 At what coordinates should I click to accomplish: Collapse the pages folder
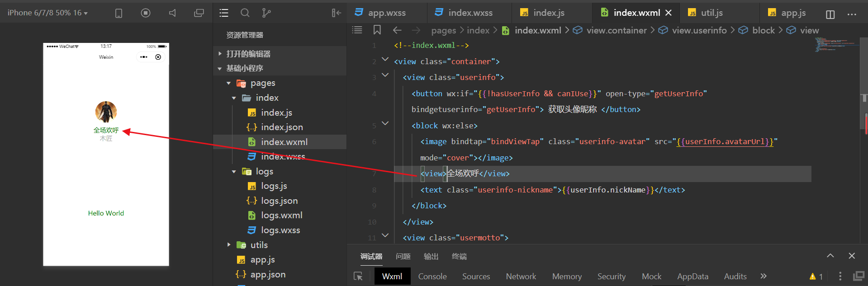point(280,83)
